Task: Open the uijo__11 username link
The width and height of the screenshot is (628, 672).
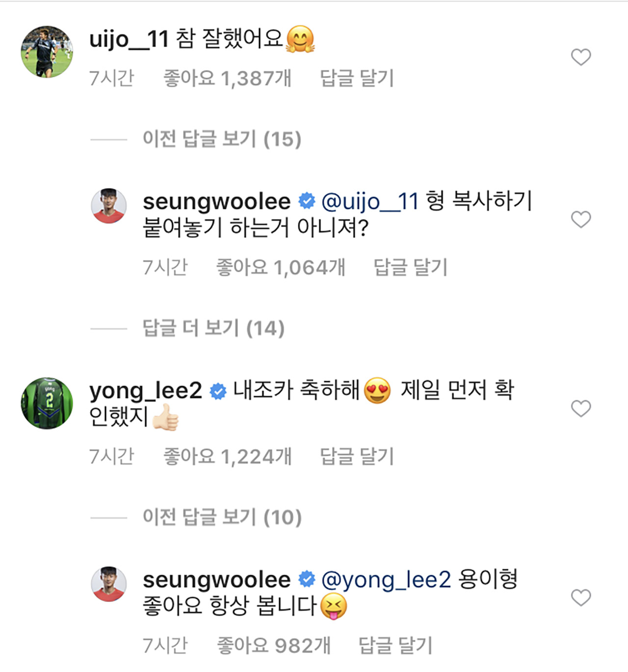Action: 129,39
